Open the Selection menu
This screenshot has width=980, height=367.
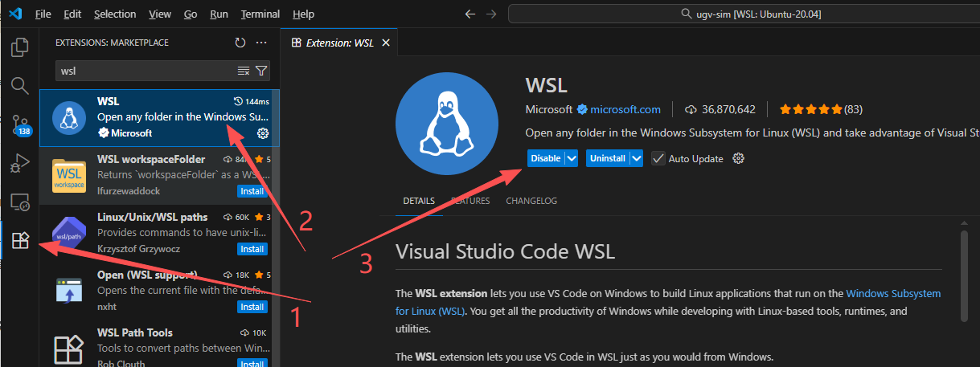(114, 14)
